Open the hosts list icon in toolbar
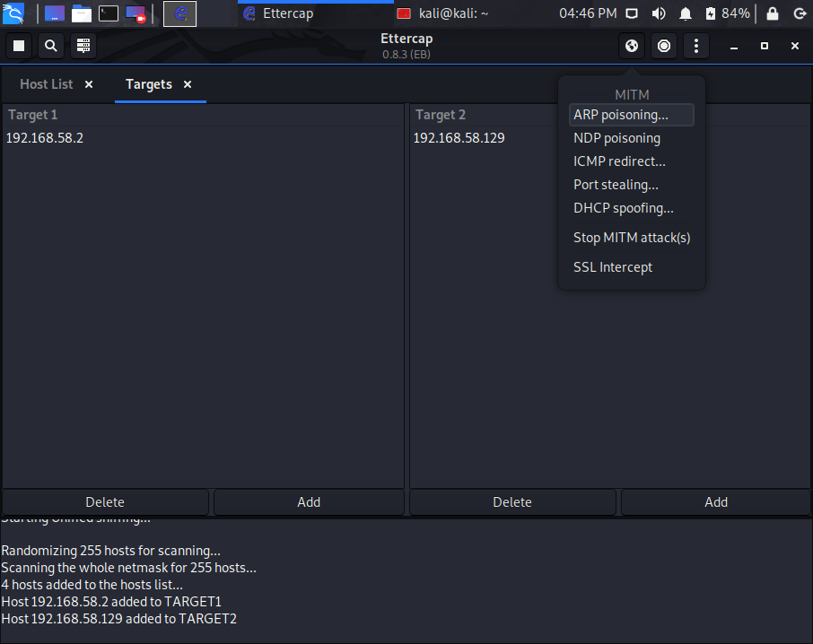Viewport: 813px width, 644px height. (83, 46)
